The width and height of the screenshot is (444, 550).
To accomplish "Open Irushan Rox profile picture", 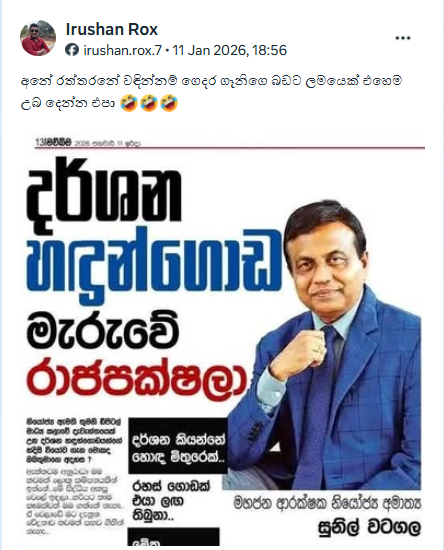I will tap(38, 38).
